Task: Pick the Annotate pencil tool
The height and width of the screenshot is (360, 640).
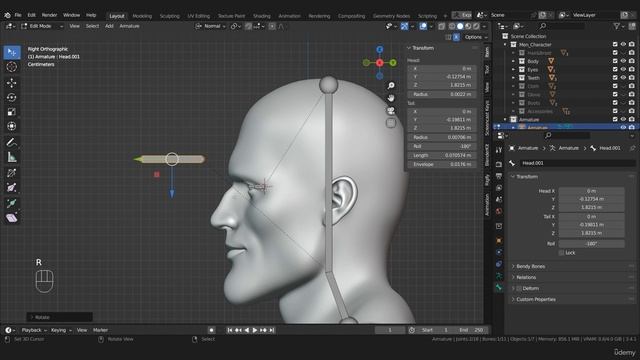Action: (x=11, y=142)
